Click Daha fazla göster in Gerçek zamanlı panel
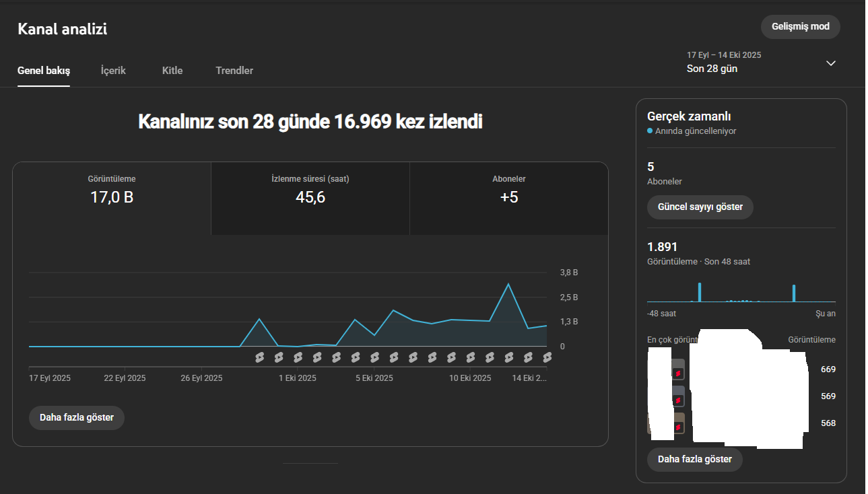 pyautogui.click(x=695, y=460)
